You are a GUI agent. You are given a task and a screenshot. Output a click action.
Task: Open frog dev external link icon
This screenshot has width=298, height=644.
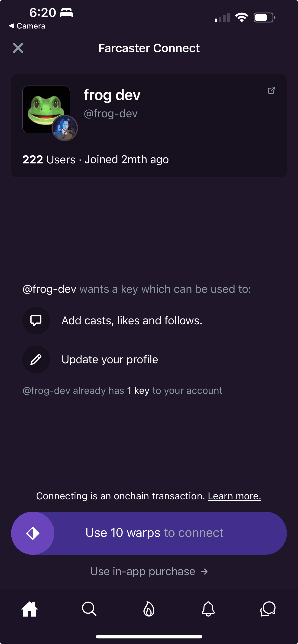pos(271,90)
